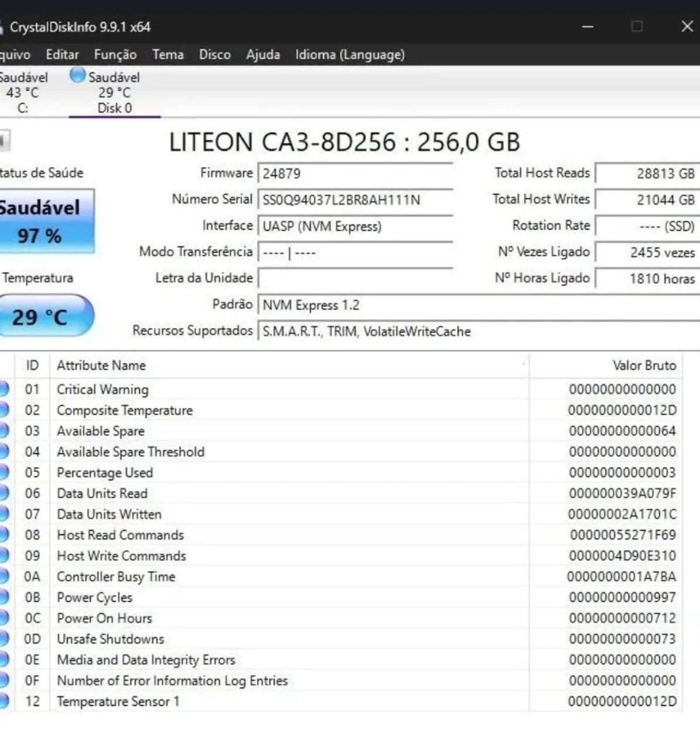Click the empty Letra da Unidade field
This screenshot has width=700, height=750.
click(x=355, y=278)
